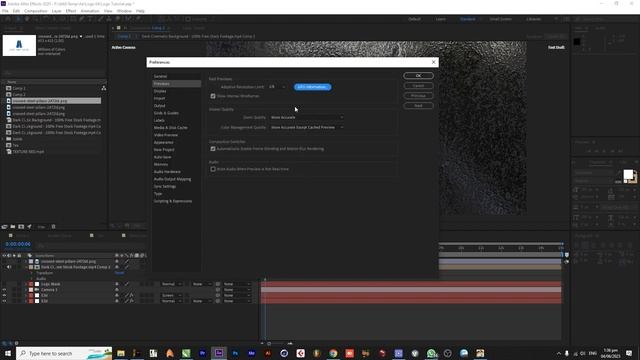
Task: Create a new composition from Project panel
Action: pyautogui.click(x=21, y=227)
